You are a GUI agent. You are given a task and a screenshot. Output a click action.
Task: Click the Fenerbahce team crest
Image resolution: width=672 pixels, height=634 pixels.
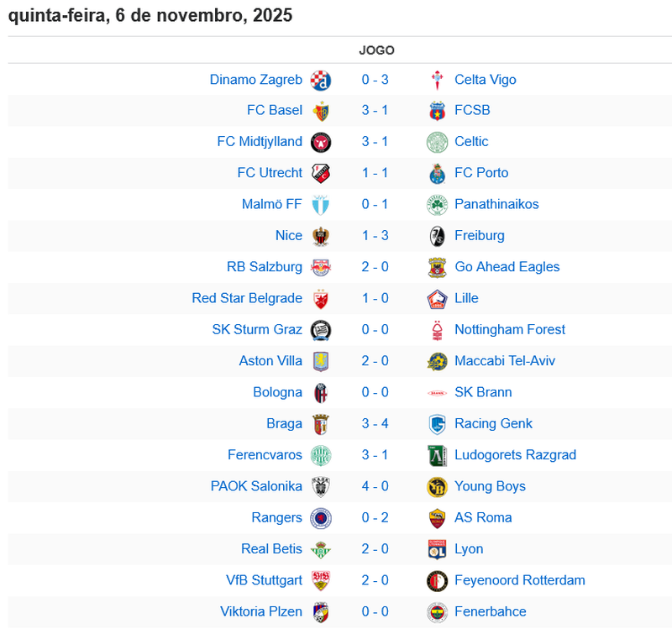click(x=437, y=612)
